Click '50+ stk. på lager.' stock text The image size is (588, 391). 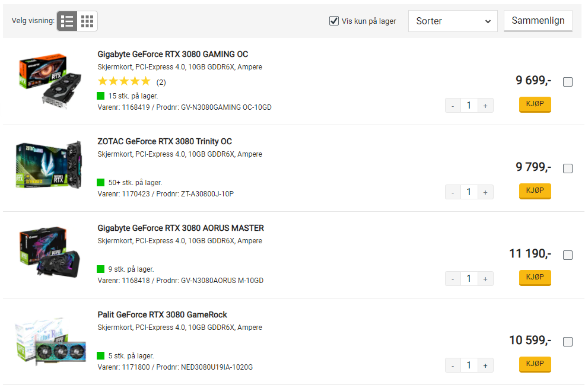[x=135, y=183]
